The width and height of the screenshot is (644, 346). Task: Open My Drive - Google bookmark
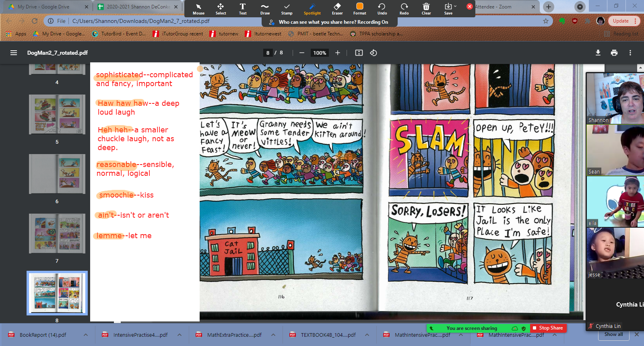(x=59, y=34)
